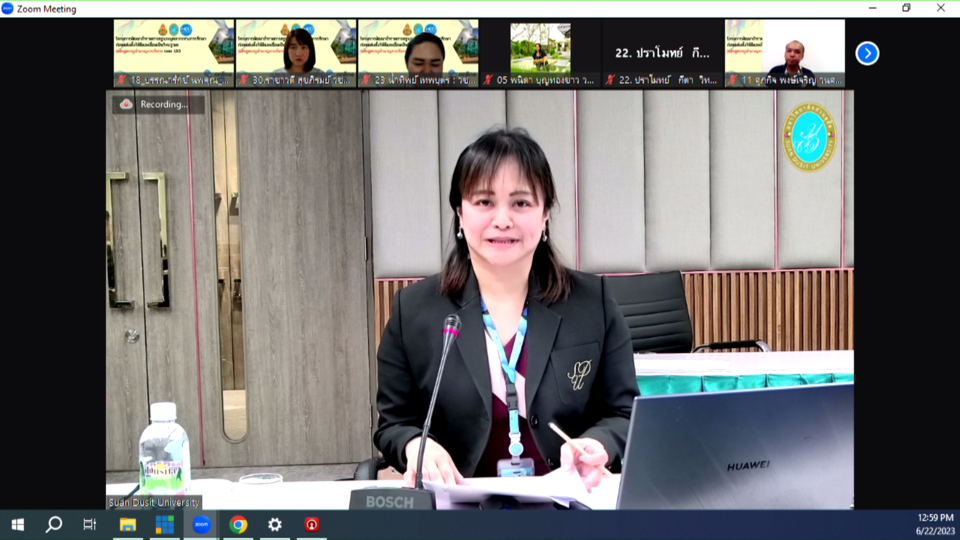The image size is (960, 540).
Task: Open Microsoft Store from the taskbar
Action: coord(164,525)
